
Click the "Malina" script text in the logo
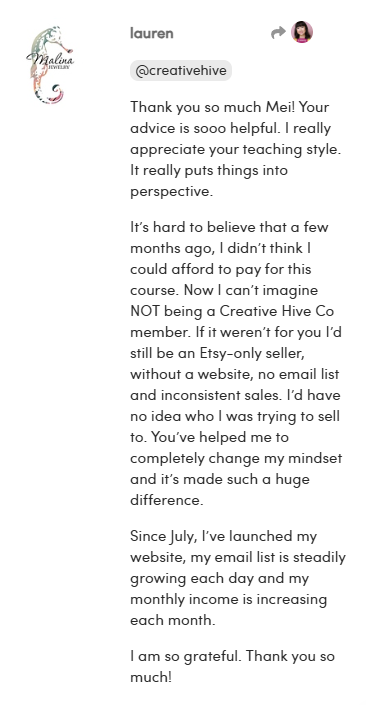50,58
